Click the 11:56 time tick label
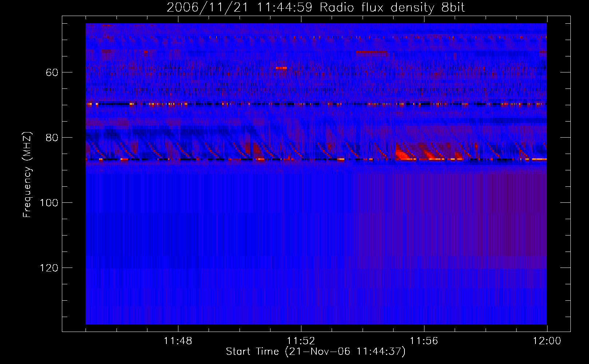Screen dimensions: 589x364 424,341
